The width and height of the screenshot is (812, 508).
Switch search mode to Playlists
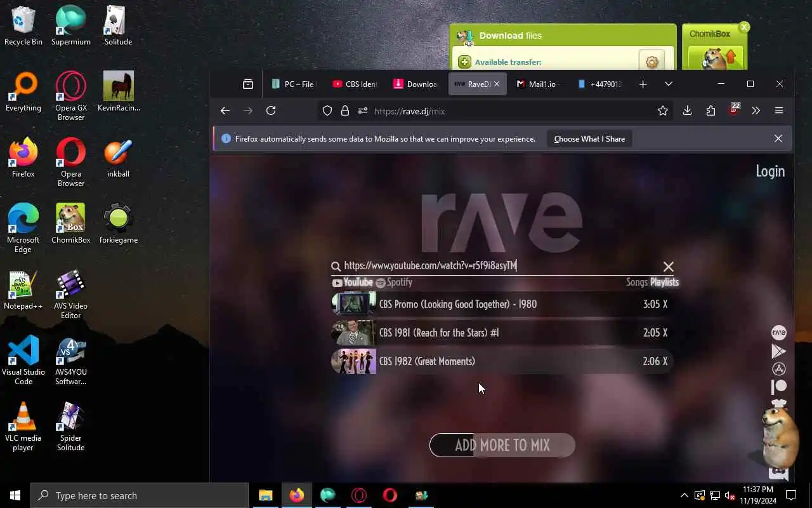tap(664, 282)
